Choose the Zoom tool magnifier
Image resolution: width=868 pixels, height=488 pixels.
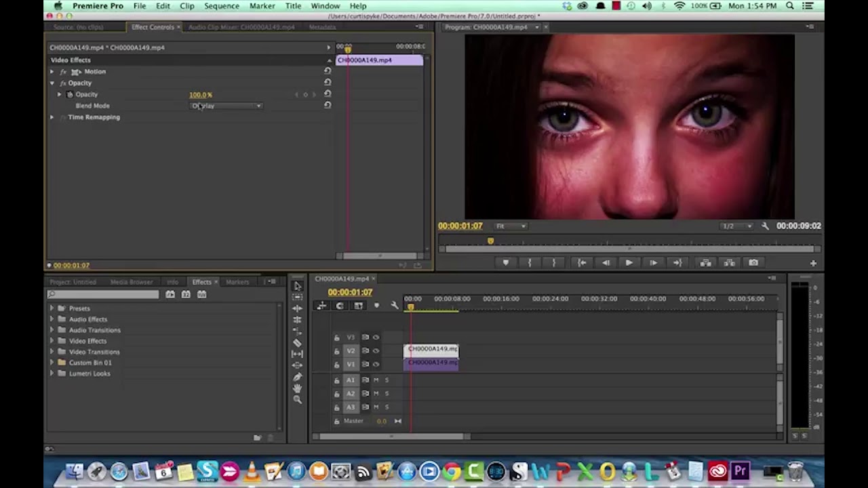[297, 399]
